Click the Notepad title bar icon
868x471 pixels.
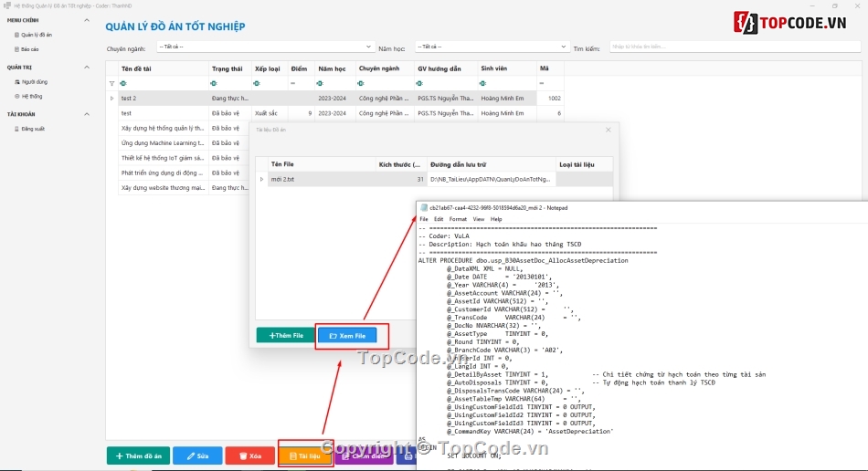[x=424, y=208]
